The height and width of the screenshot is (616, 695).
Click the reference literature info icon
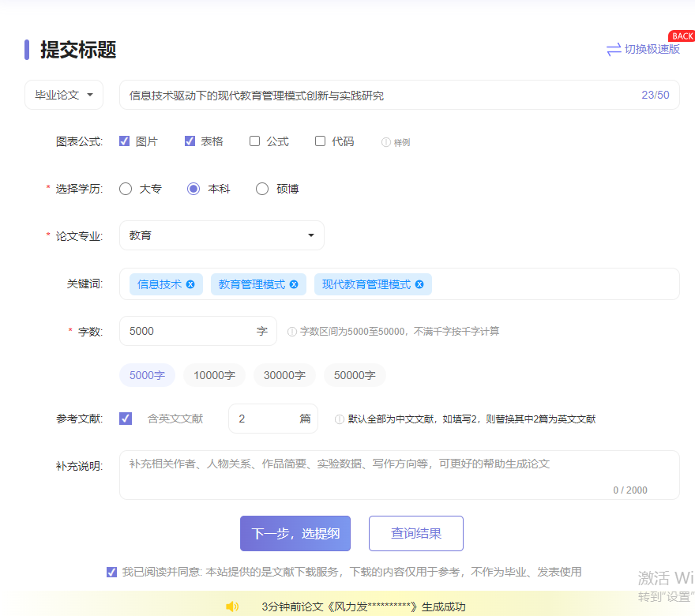coord(340,419)
